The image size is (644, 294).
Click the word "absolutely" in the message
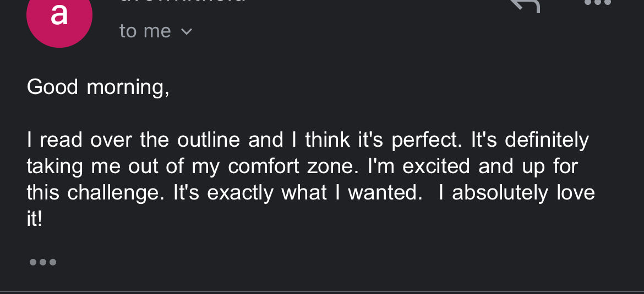[x=500, y=193]
